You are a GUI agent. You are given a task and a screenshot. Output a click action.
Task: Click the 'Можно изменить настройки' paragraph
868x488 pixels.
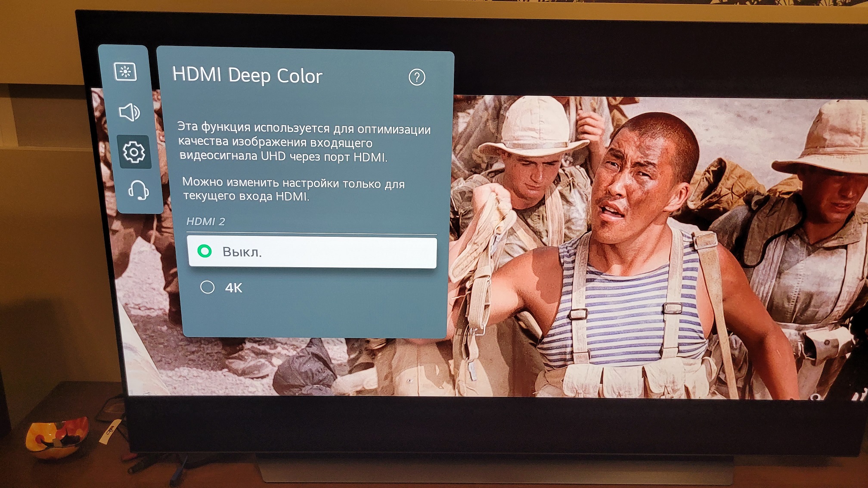293,189
